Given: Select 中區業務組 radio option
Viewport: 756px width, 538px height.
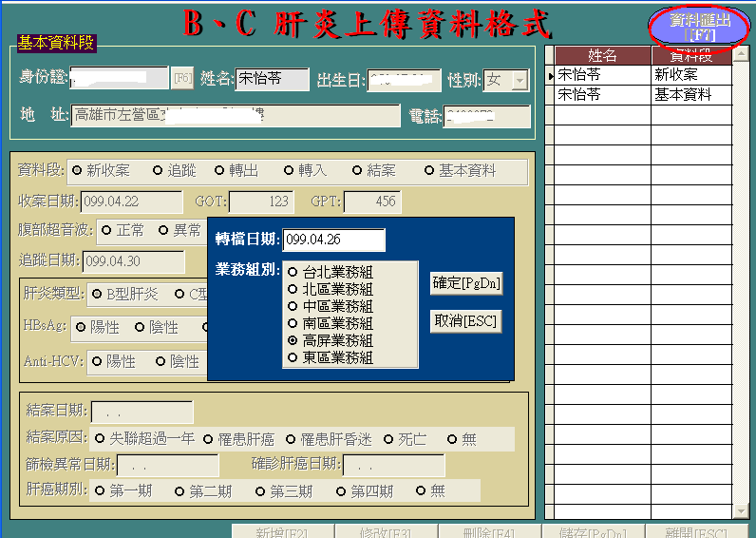Looking at the screenshot, I should 293,307.
